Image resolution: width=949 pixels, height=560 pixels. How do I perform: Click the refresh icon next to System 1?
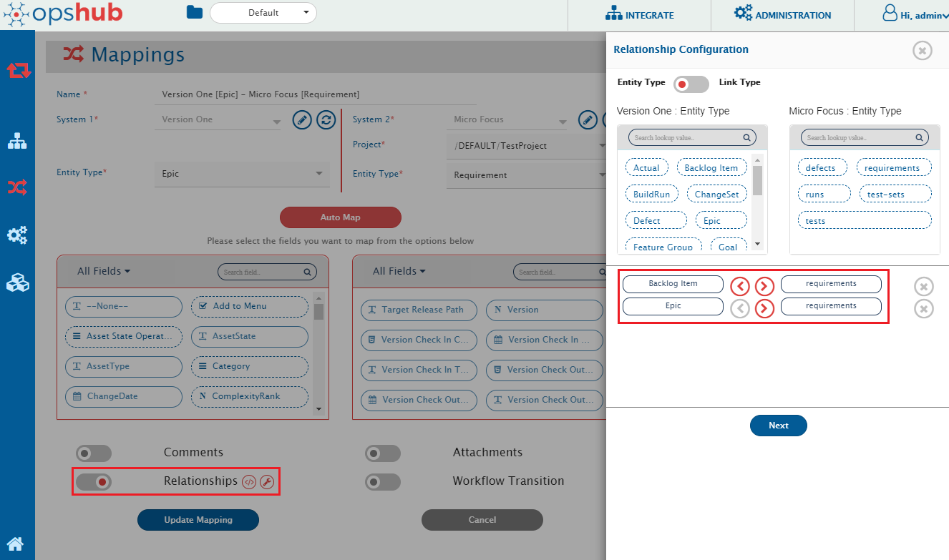(x=326, y=120)
